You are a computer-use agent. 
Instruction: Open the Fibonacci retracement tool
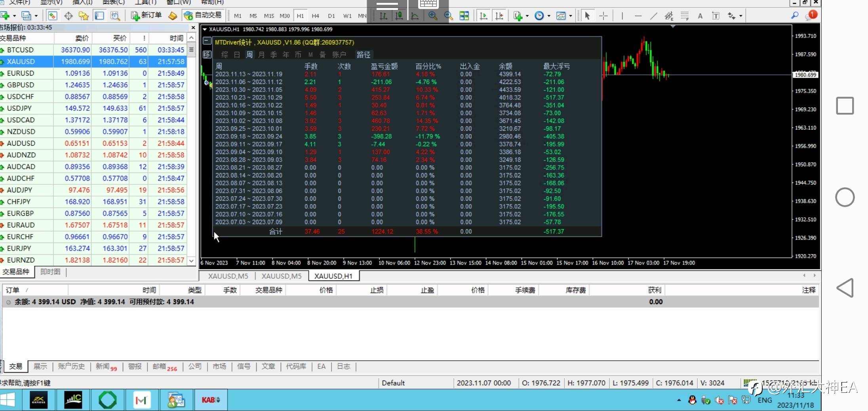click(685, 16)
